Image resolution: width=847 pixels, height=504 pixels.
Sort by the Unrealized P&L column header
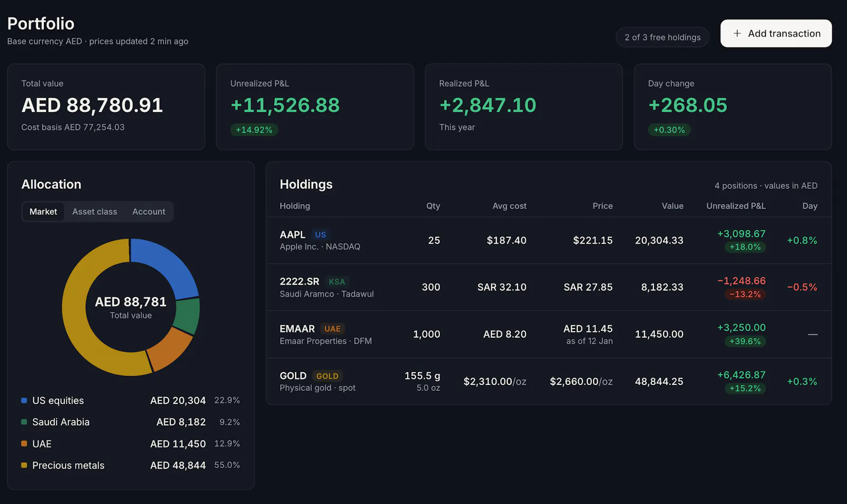pos(736,206)
